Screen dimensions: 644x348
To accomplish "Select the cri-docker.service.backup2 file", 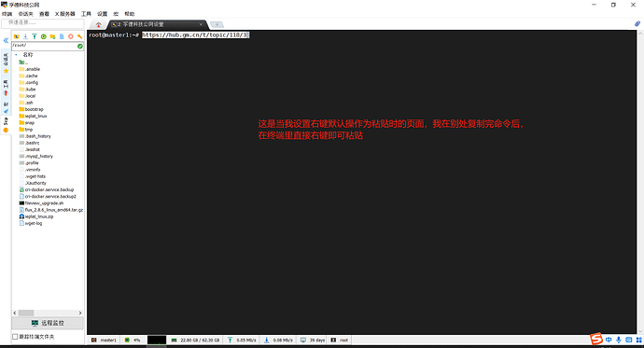I will [x=48, y=197].
